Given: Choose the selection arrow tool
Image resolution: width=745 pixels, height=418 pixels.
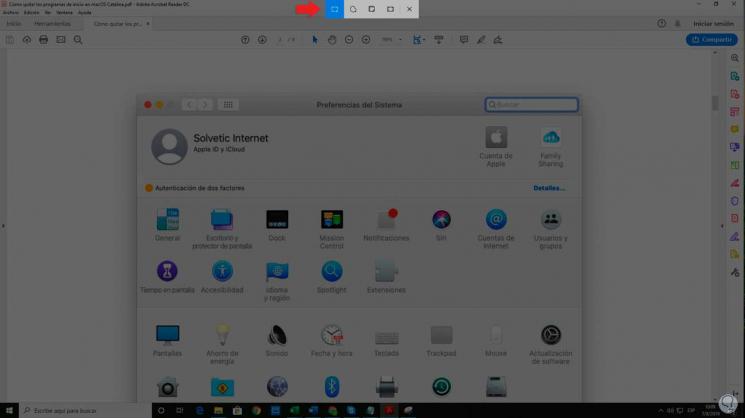Looking at the screenshot, I should coord(315,40).
